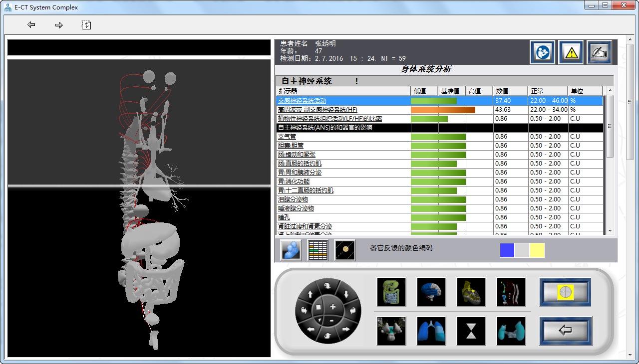Click the hourglass shaped thumbnail
The height and width of the screenshot is (364, 639).
(471, 331)
